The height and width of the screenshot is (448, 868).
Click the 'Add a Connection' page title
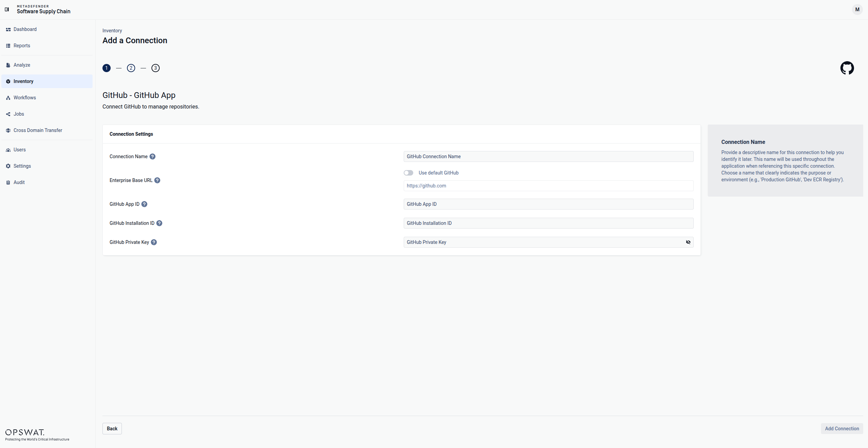click(135, 40)
